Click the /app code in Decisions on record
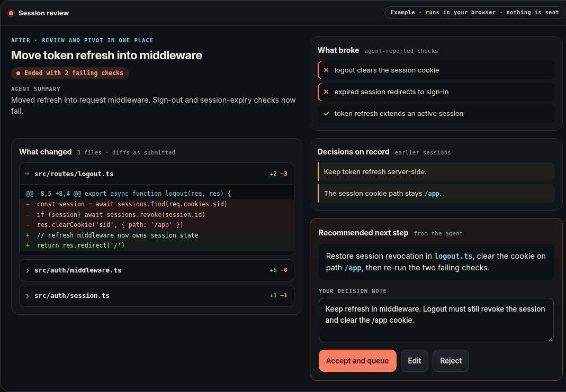The width and height of the screenshot is (566, 392). (432, 194)
